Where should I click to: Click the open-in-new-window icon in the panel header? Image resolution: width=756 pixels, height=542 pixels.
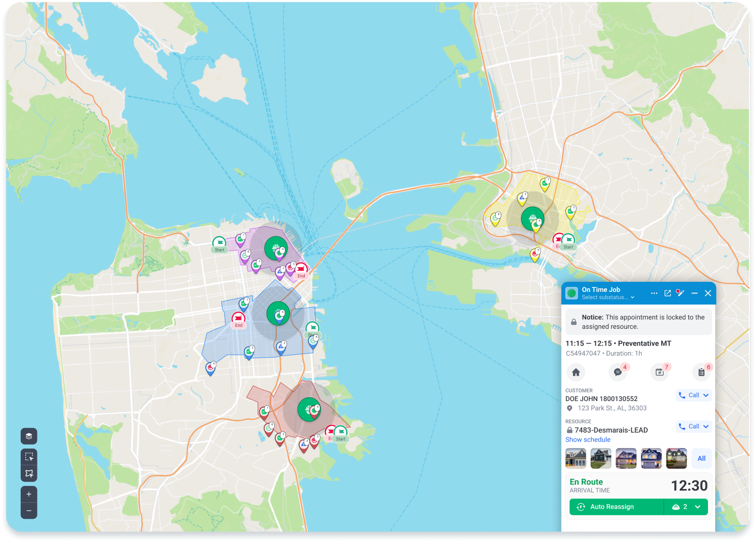point(668,293)
